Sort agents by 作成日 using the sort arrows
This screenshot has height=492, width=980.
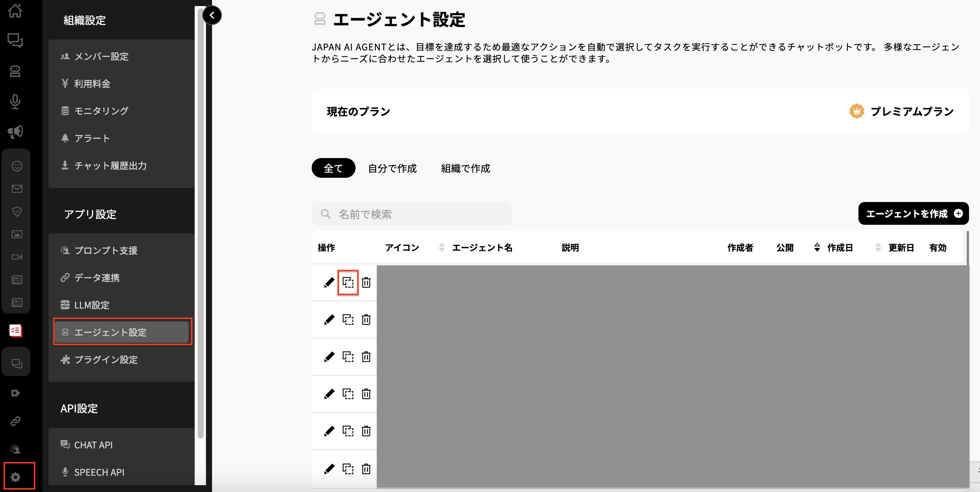coord(817,248)
